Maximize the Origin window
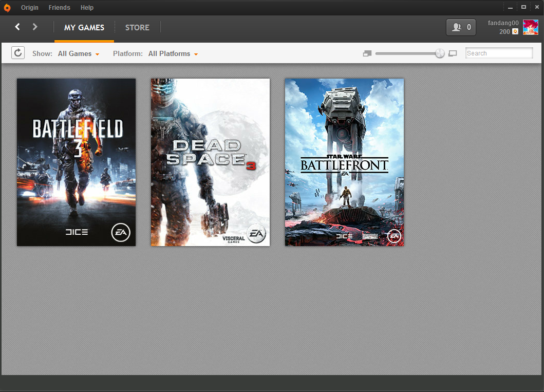544x392 pixels. (x=523, y=7)
